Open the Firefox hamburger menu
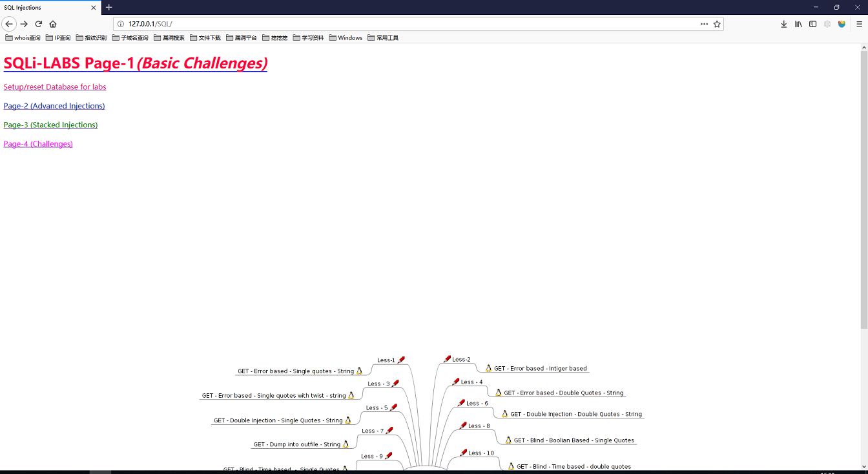 pyautogui.click(x=860, y=24)
